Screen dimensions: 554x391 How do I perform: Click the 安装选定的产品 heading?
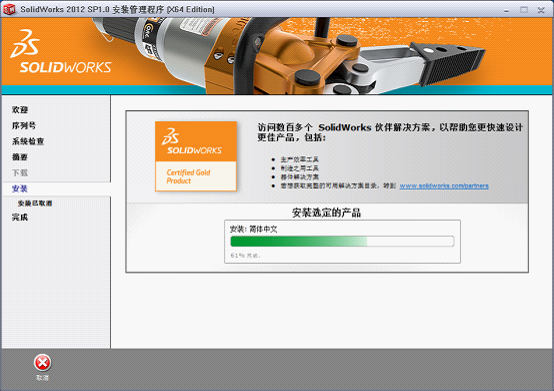pos(326,213)
